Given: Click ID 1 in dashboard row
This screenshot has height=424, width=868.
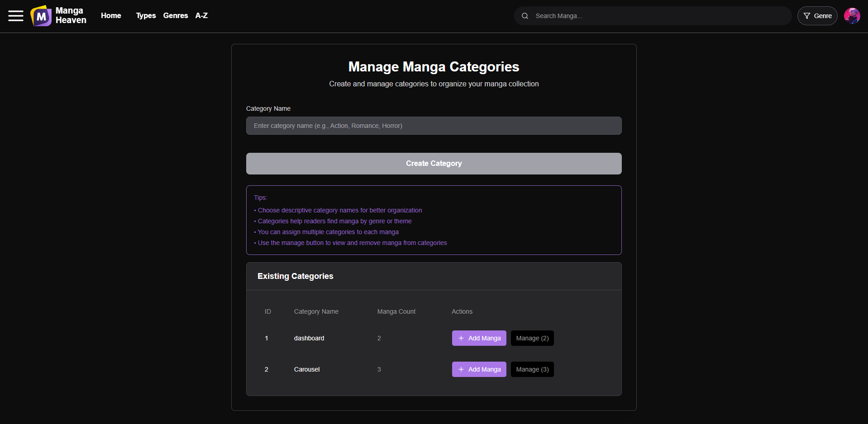Looking at the screenshot, I should (267, 338).
